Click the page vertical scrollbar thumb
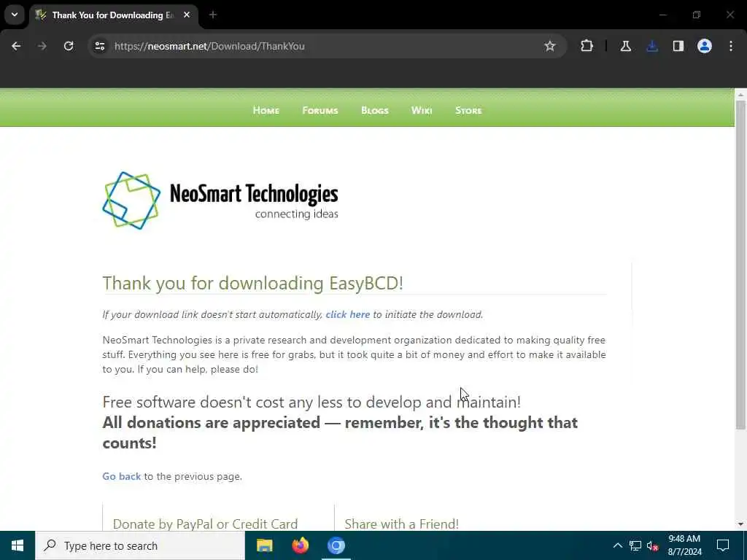747x560 pixels. pyautogui.click(x=740, y=264)
